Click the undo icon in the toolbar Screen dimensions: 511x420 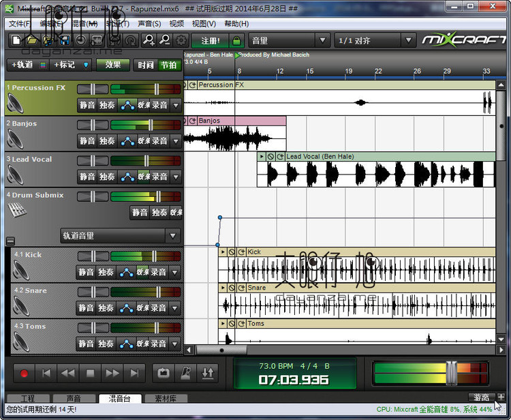114,40
